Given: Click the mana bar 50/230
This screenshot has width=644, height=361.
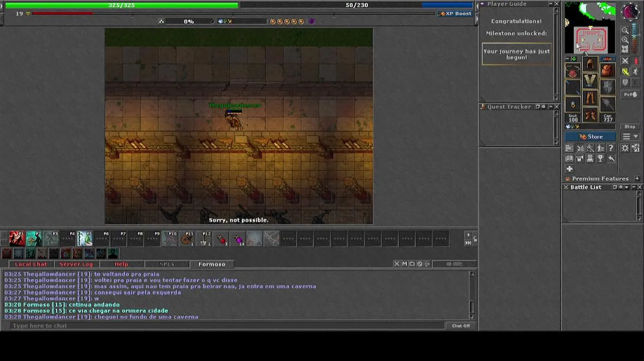Looking at the screenshot, I should [357, 5].
